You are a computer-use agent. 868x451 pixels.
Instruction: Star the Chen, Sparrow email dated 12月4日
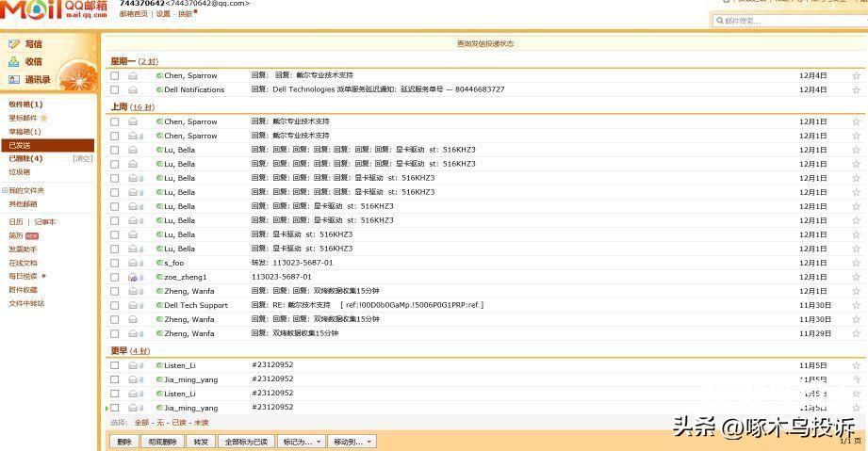(x=856, y=76)
